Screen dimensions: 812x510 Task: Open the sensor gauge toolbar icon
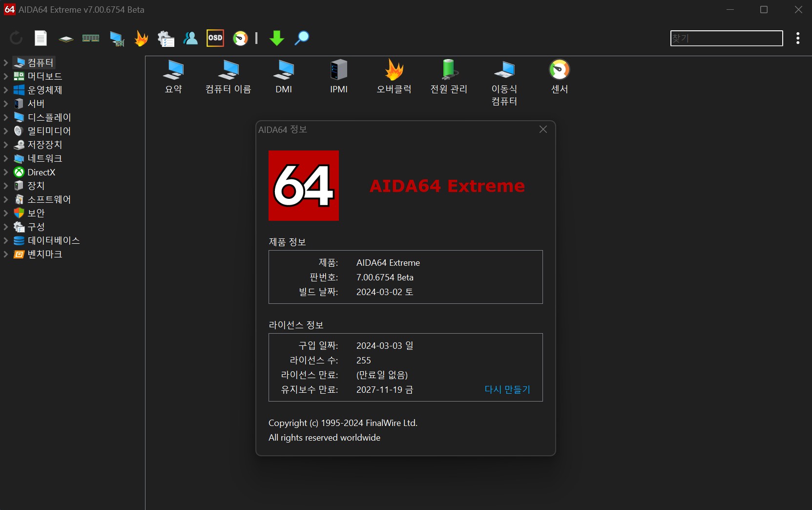240,38
